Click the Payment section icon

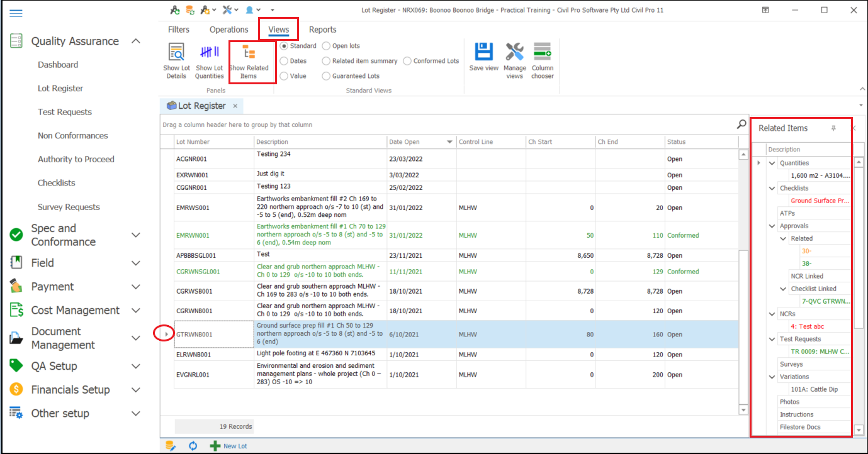click(16, 287)
